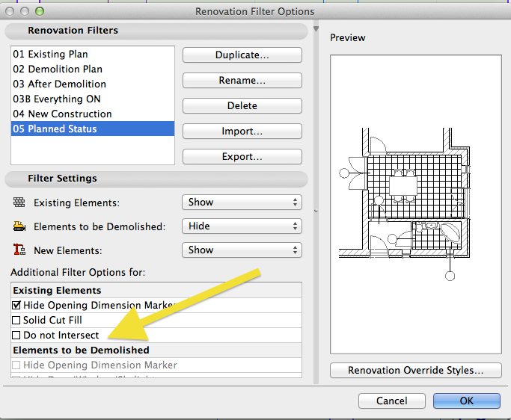Viewport: 511px width, 420px height.
Task: Click the New Elements crane icon
Action: pos(19,250)
